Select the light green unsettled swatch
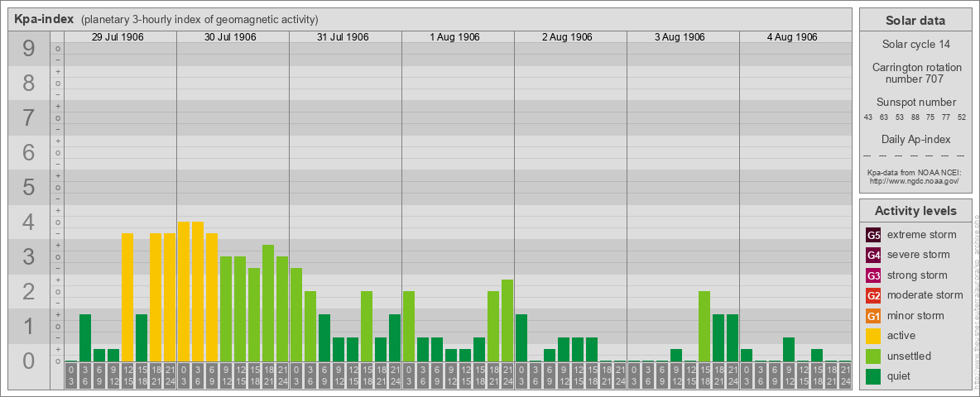Screen dimensions: 980x397 [x=873, y=356]
